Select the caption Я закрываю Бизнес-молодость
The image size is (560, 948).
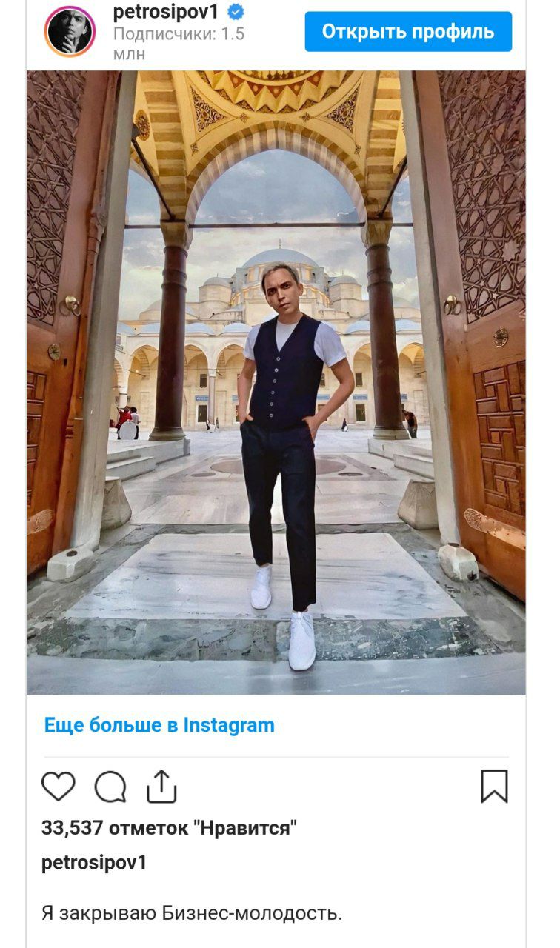[192, 913]
